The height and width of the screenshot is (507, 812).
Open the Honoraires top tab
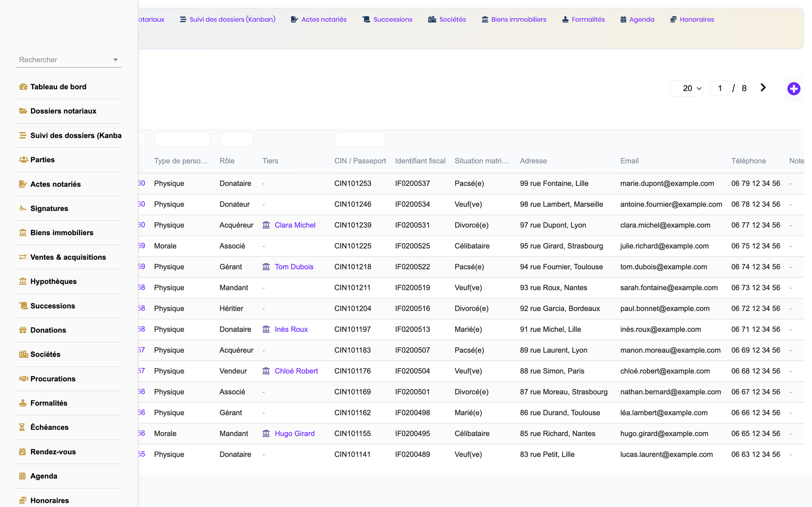[692, 20]
